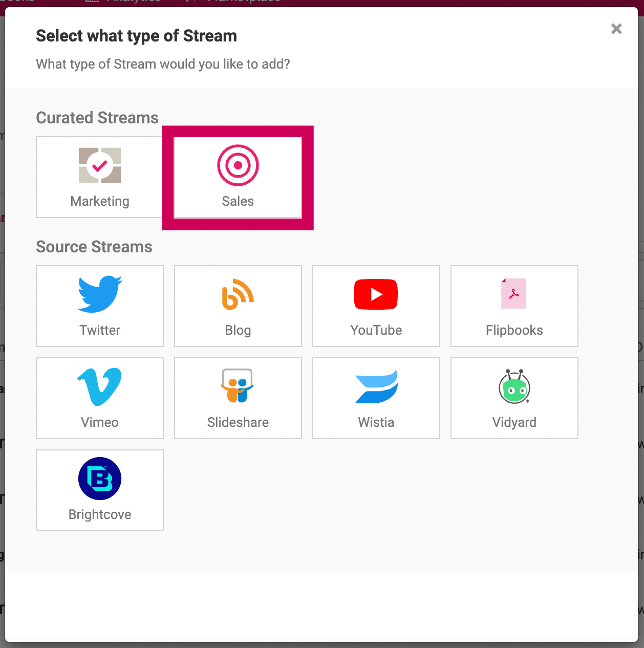Click the Slideshare label

pyautogui.click(x=238, y=422)
